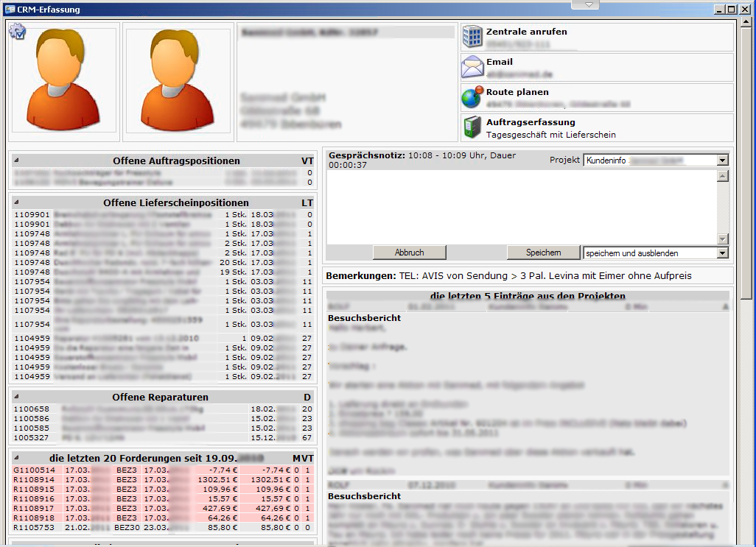Screen dimensions: 756x547
Task: Click the second contact avatar picture
Action: (178, 81)
